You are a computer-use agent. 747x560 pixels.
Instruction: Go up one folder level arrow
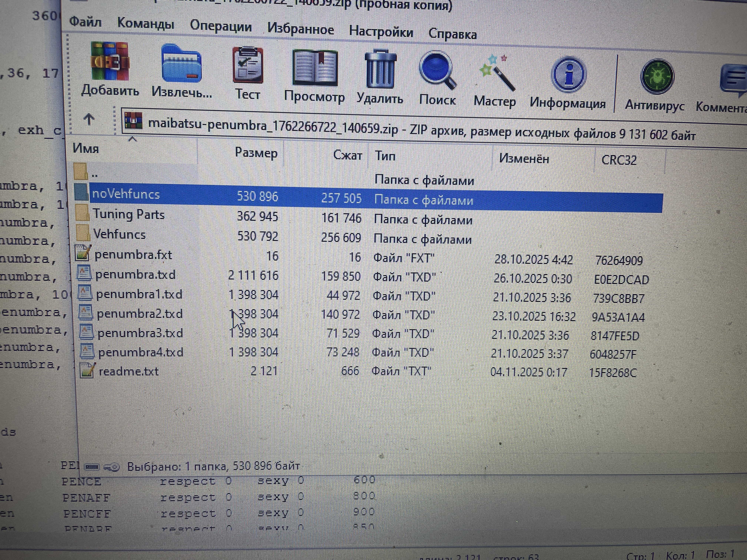89,119
